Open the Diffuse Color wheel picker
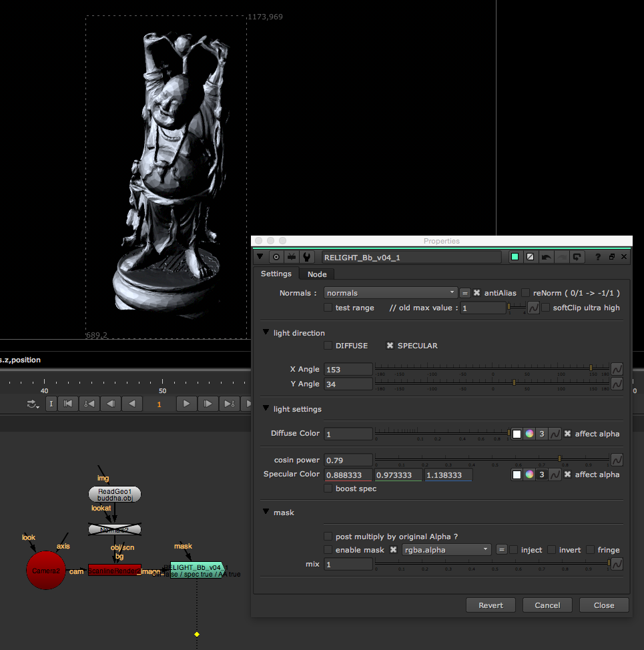644x650 pixels. click(x=529, y=434)
